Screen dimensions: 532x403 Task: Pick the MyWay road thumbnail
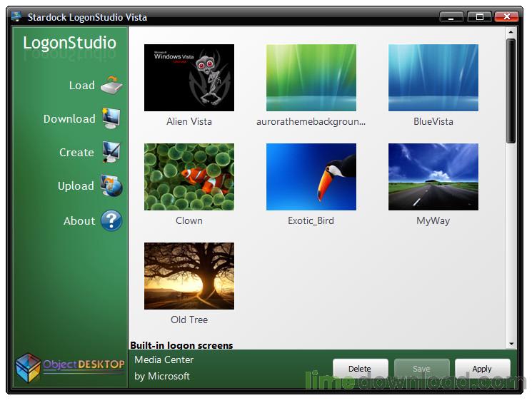coord(433,177)
